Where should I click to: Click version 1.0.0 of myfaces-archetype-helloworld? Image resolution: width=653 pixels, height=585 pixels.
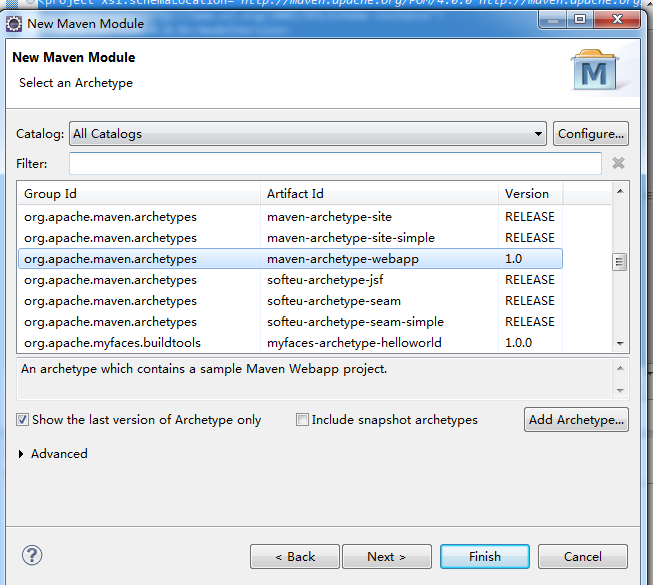518,343
